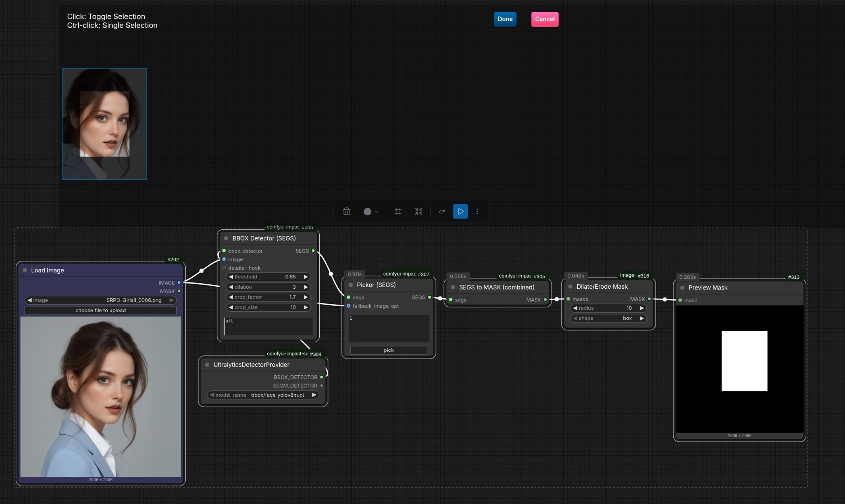Open the three-dot more options menu
Screen dimensions: 845x504
click(x=477, y=212)
